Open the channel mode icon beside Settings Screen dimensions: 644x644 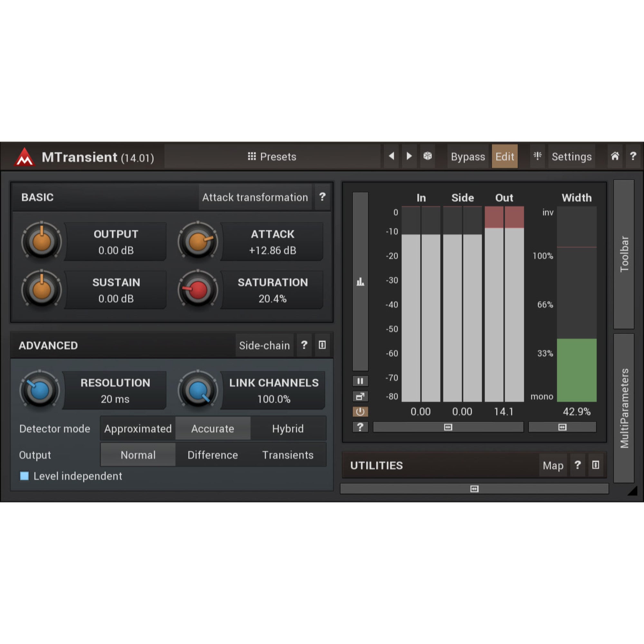(x=537, y=156)
